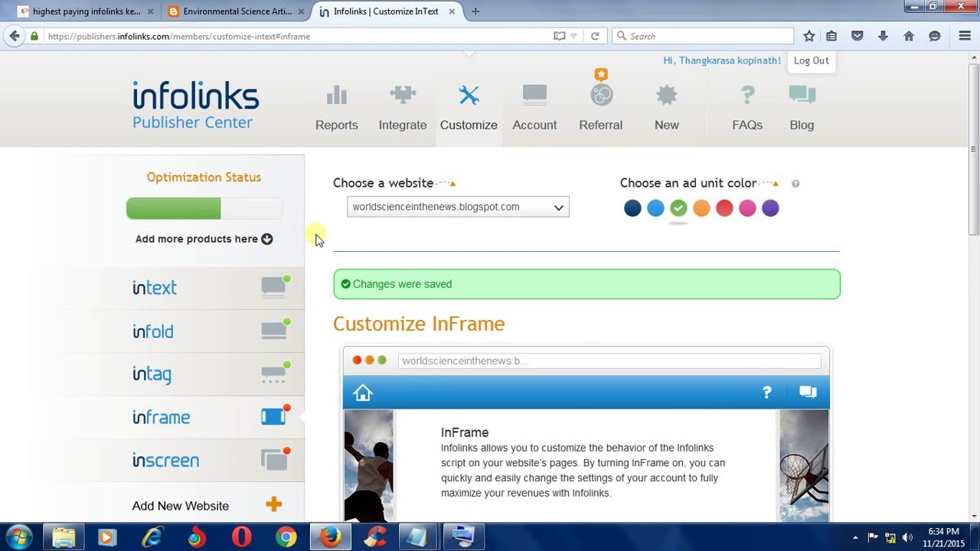Select the Infolinks Customize InText tab
Screen dimensions: 980x551
coord(388,11)
